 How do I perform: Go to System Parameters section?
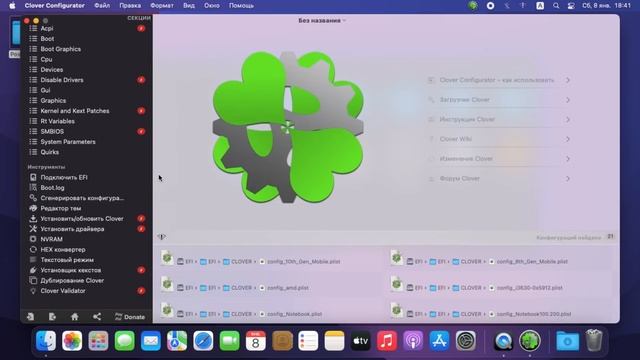[x=68, y=142]
